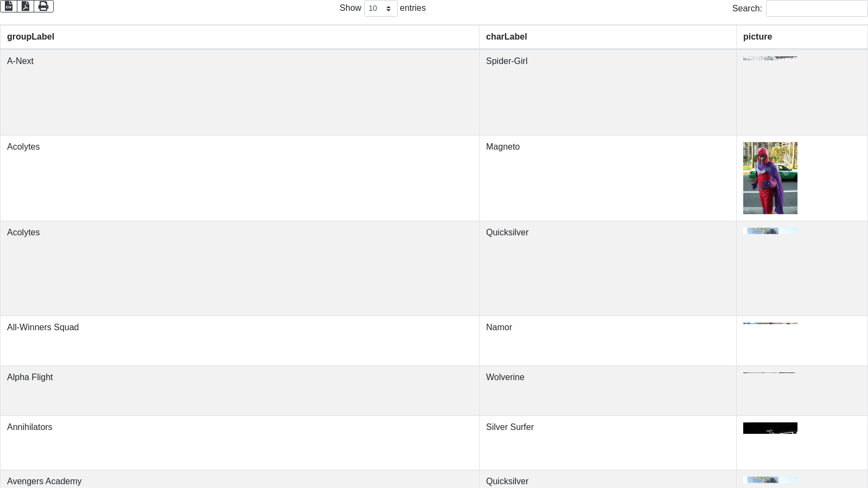The image size is (868, 488).
Task: Open Spider-Girl picture thumbnail
Action: tap(770, 58)
